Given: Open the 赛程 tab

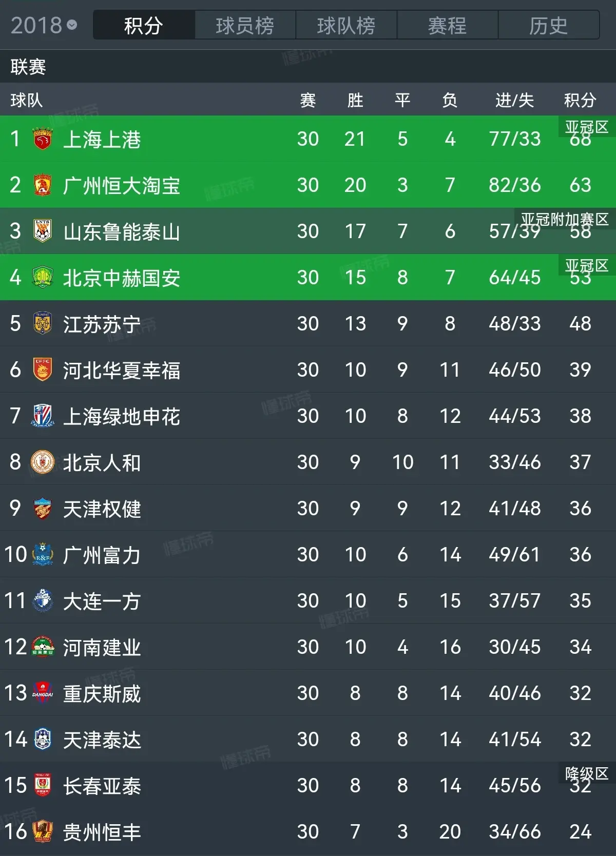Looking at the screenshot, I should pyautogui.click(x=447, y=25).
